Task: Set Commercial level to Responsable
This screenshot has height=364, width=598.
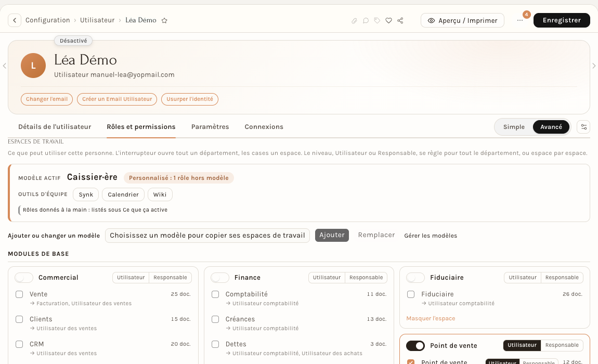Action: tap(170, 278)
